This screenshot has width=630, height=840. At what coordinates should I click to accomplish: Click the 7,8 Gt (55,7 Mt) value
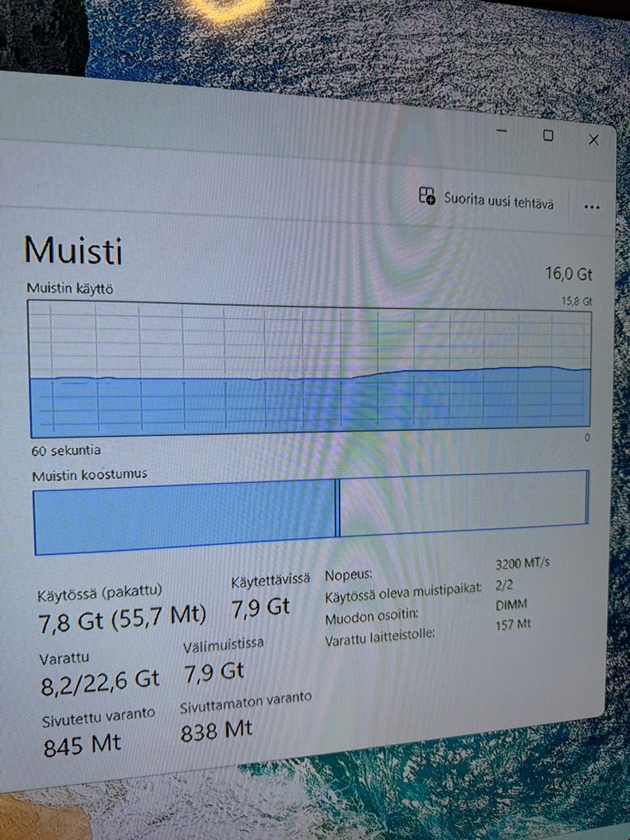122,619
